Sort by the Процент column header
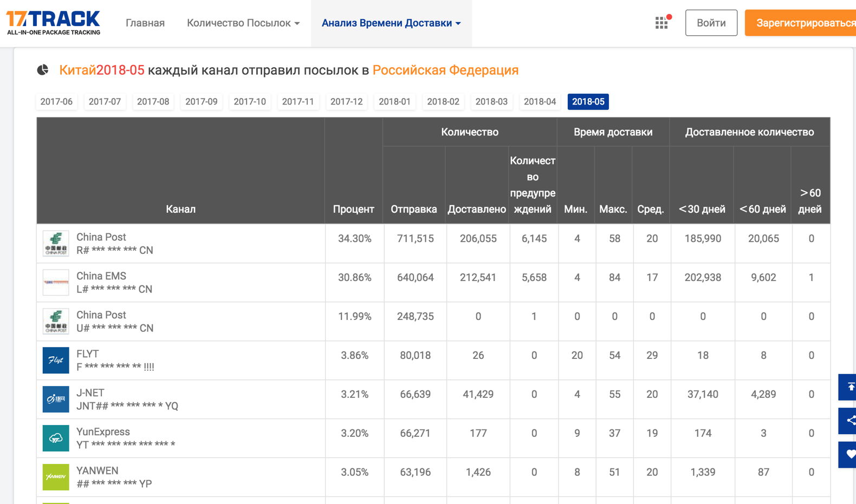The width and height of the screenshot is (856, 504). [x=353, y=209]
